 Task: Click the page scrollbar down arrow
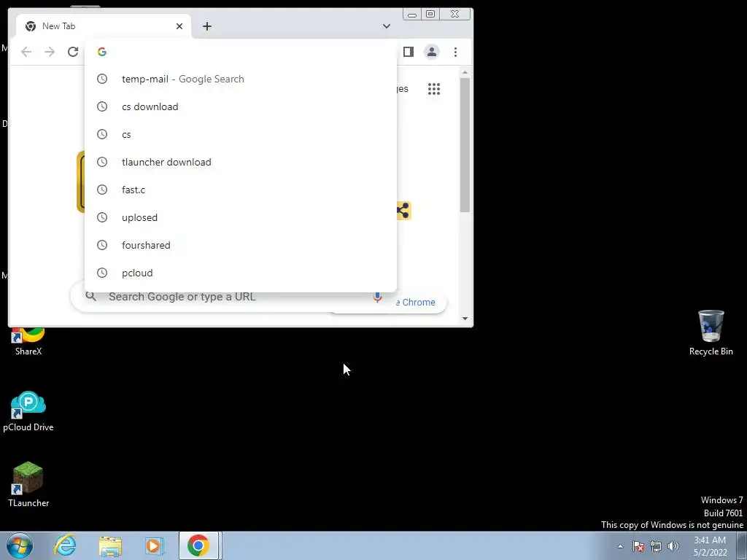click(465, 318)
